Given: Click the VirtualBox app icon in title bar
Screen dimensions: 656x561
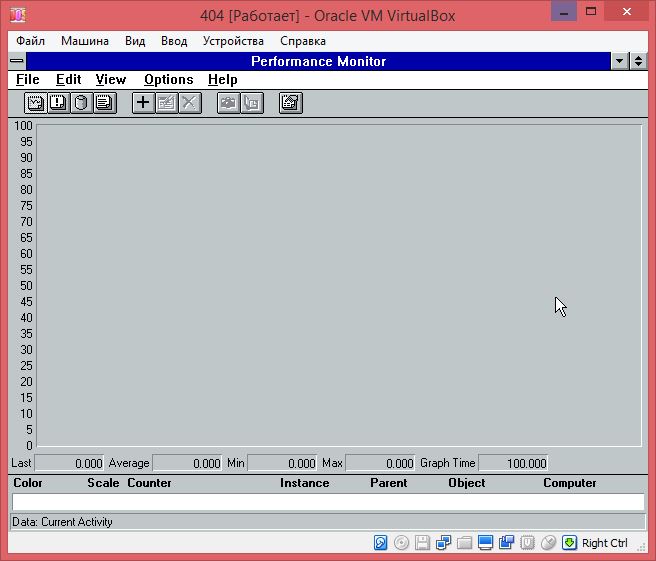Looking at the screenshot, I should pos(18,15).
